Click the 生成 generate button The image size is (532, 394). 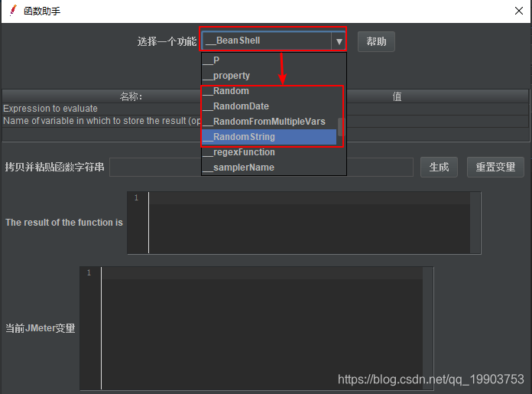439,167
